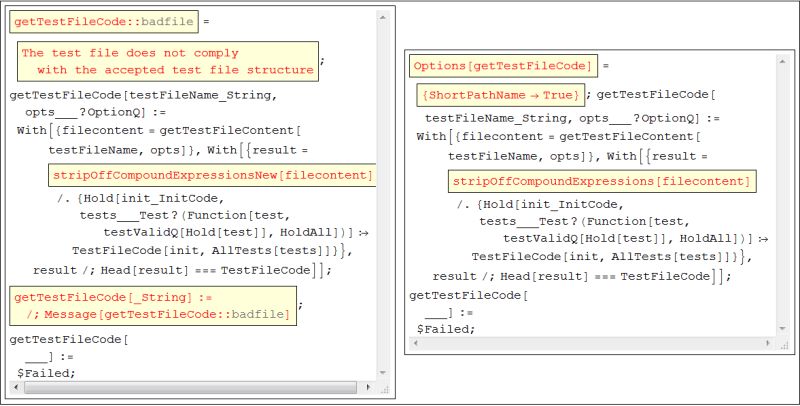Select highlighted Options[getTestFileCode] in right pane
This screenshot has width=800, height=406.
tap(503, 66)
